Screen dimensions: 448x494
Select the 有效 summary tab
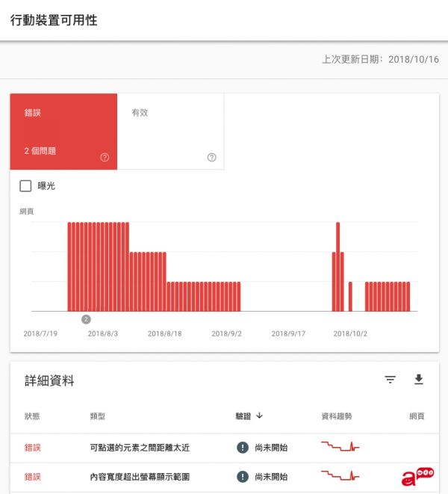(x=171, y=132)
